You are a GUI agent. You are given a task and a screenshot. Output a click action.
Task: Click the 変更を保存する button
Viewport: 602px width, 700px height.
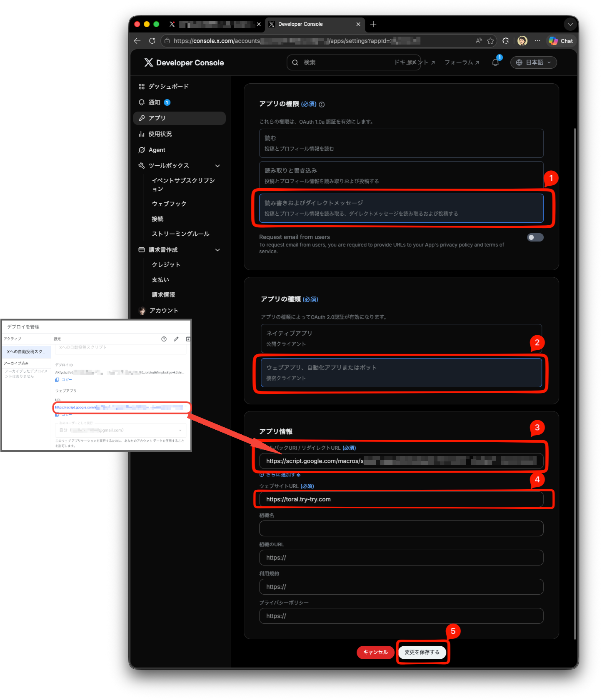coord(422,652)
